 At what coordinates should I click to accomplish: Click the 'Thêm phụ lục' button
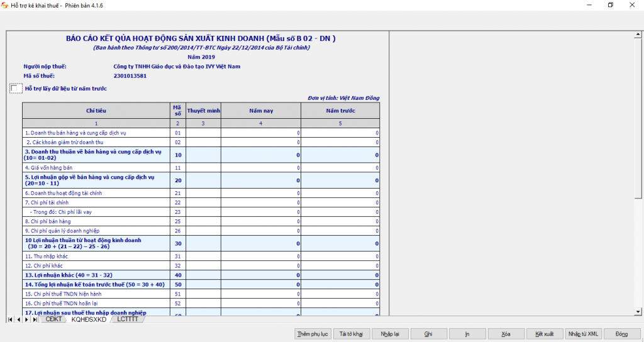point(313,334)
